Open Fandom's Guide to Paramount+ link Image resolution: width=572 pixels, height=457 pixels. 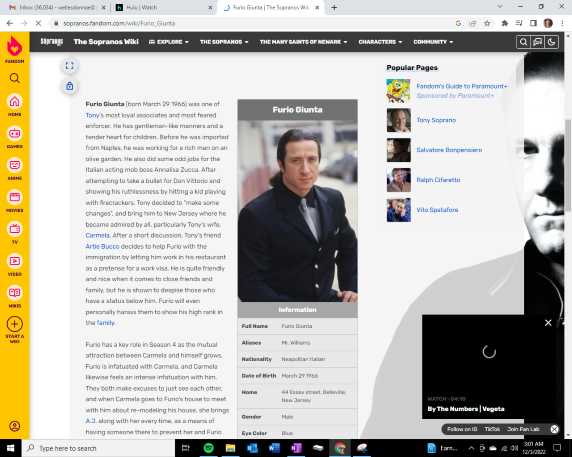462,86
